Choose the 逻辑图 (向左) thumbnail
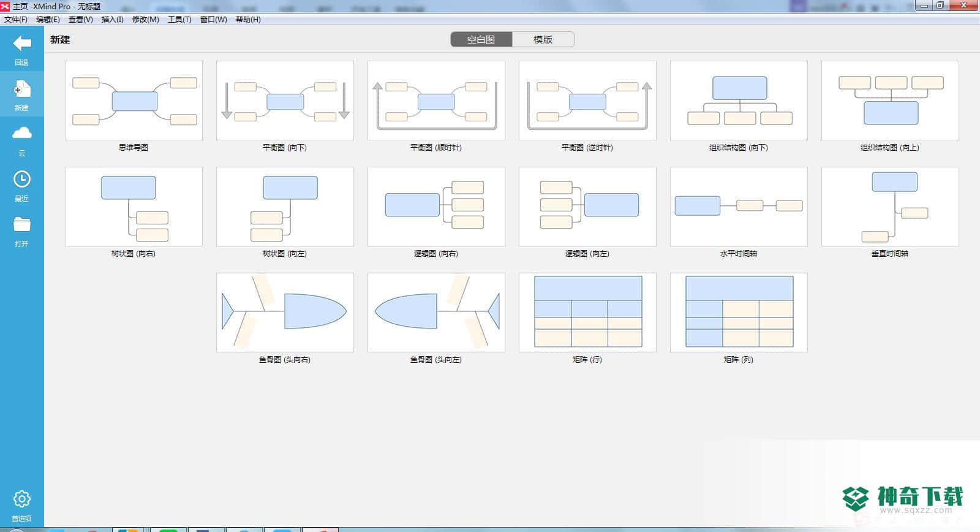 pos(587,207)
